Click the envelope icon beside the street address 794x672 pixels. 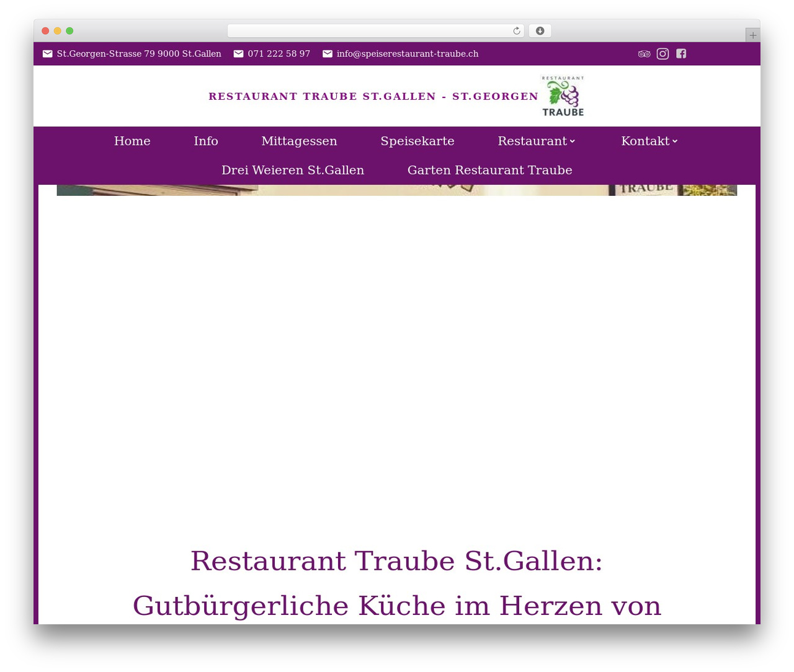point(47,54)
